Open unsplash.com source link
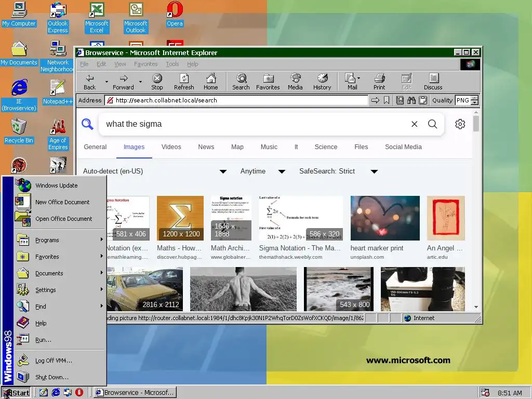Screen dimensions: 532x399 tap(367, 257)
